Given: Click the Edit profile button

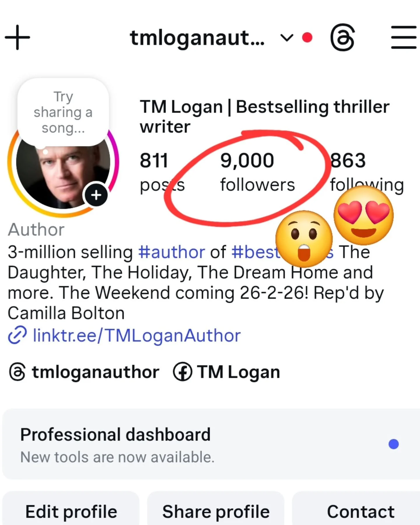Looking at the screenshot, I should [71, 512].
